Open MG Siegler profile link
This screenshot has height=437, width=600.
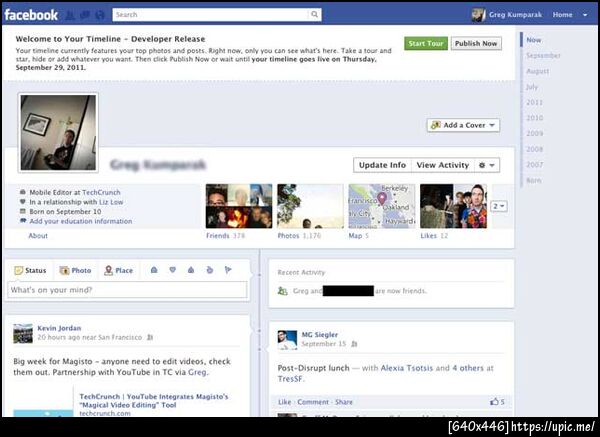pos(320,334)
